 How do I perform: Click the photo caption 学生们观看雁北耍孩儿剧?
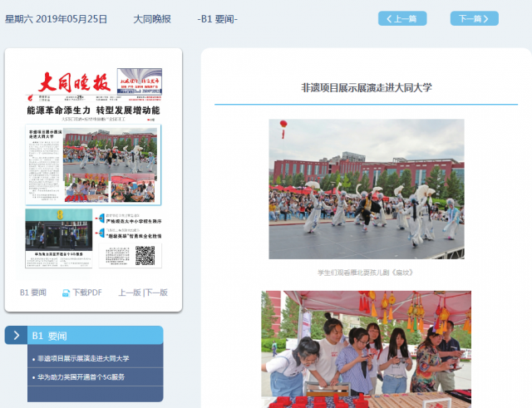point(365,273)
